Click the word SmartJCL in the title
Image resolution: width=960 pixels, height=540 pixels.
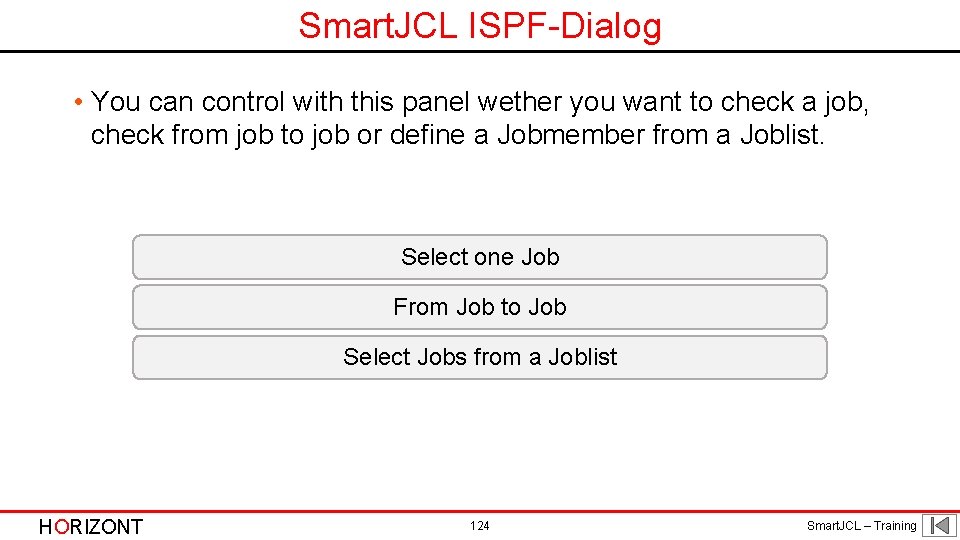pos(378,26)
